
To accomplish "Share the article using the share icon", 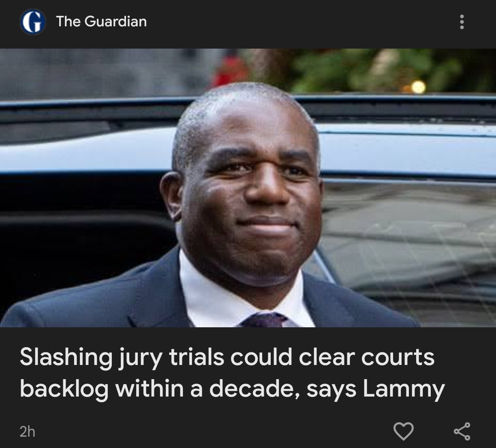I will click(462, 431).
